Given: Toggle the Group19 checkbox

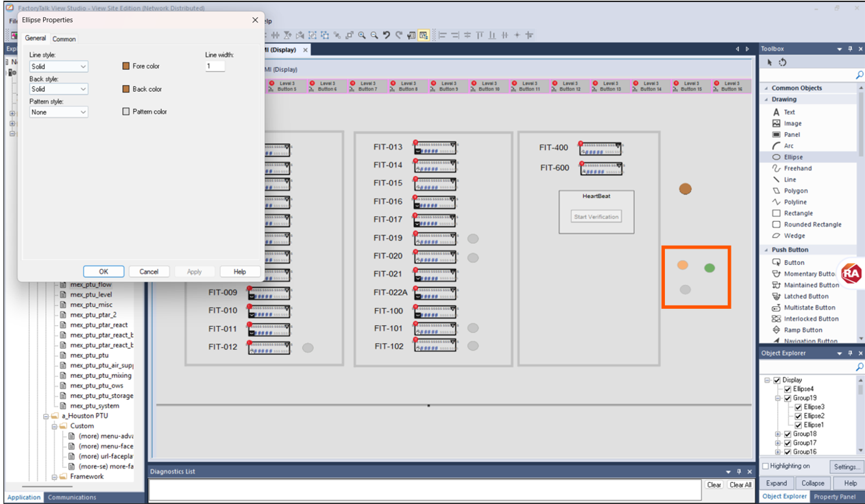Looking at the screenshot, I should point(788,398).
